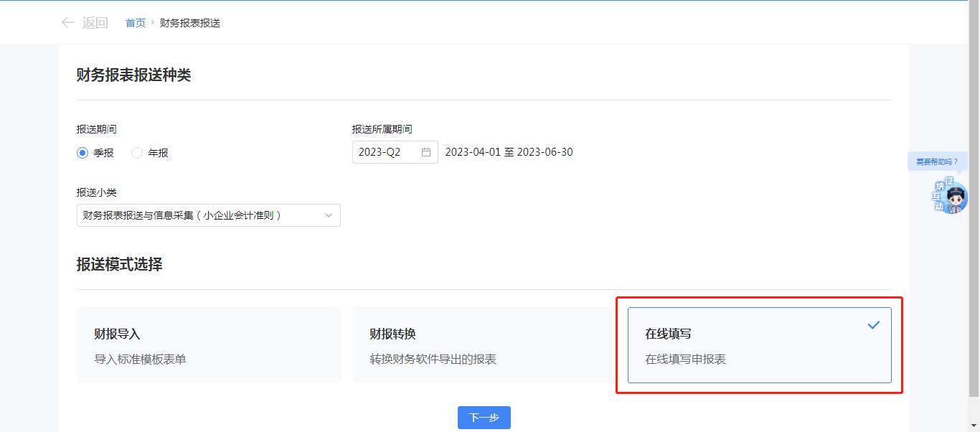Click the 2023-04-01 至 2023-06-30 date range text
980x432 pixels.
pos(509,152)
